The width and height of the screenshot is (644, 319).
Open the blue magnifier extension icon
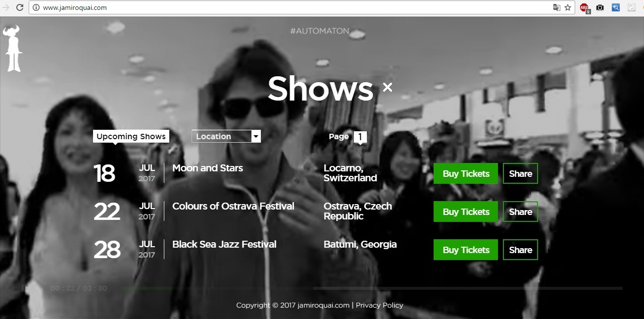pos(616,7)
